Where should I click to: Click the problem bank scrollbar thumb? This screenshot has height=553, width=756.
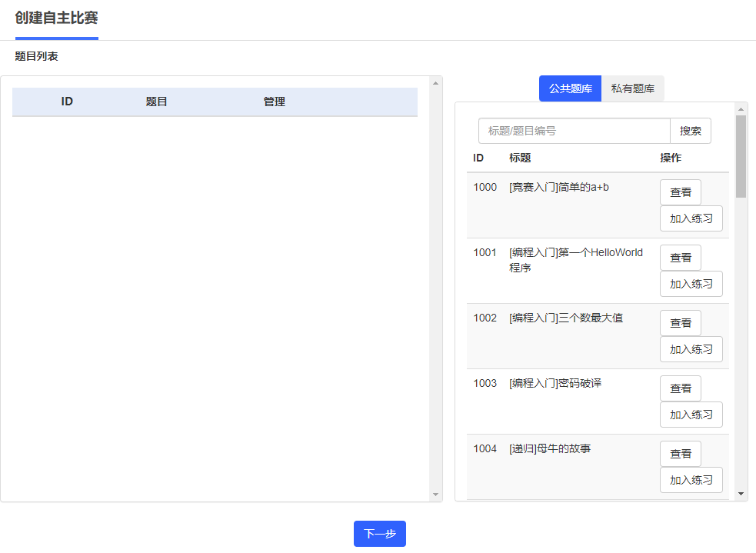click(x=741, y=157)
